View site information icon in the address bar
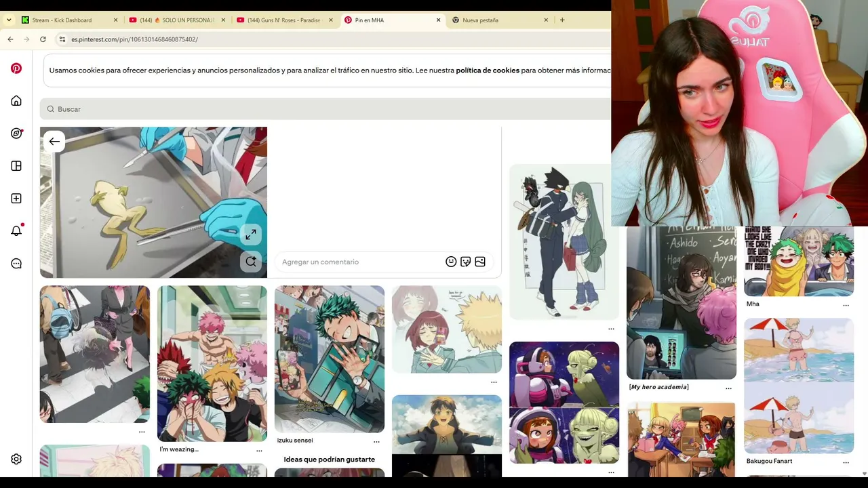This screenshot has height=488, width=868. pyautogui.click(x=62, y=39)
